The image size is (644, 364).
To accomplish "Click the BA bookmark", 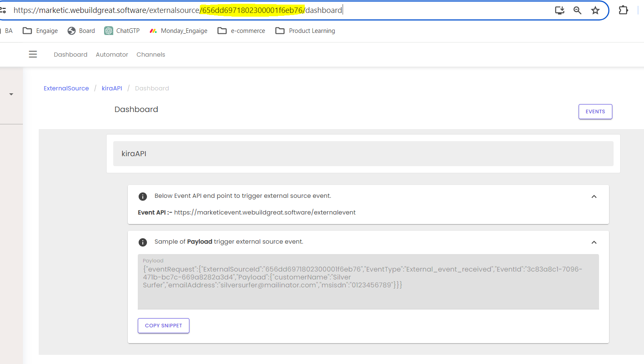I will (x=9, y=31).
